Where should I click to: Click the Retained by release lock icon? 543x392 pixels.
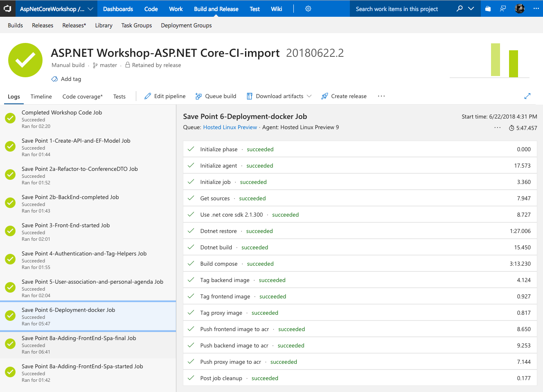pos(128,65)
